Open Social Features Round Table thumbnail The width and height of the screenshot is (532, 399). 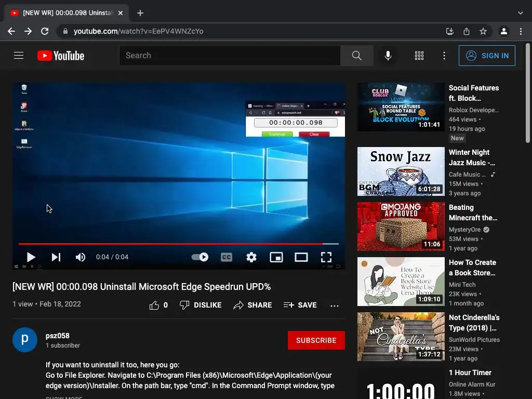pyautogui.click(x=401, y=107)
